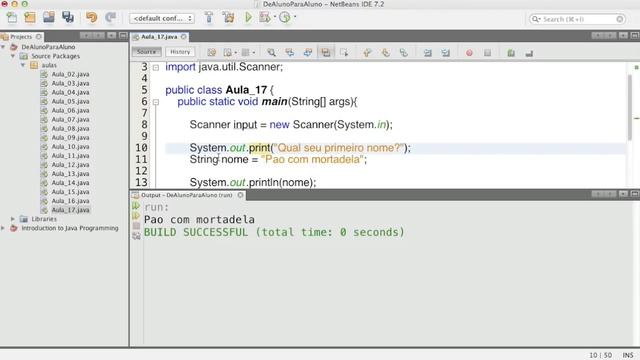Click the Undo arrow icon

point(91,18)
